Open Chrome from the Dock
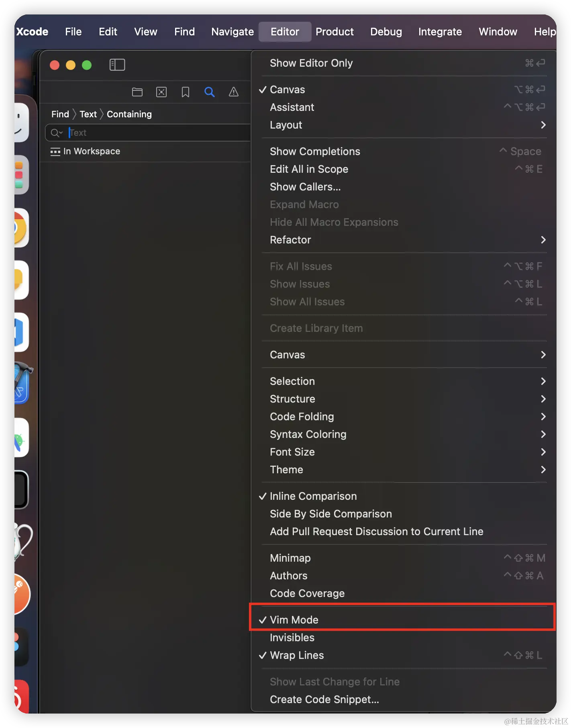 (x=21, y=227)
